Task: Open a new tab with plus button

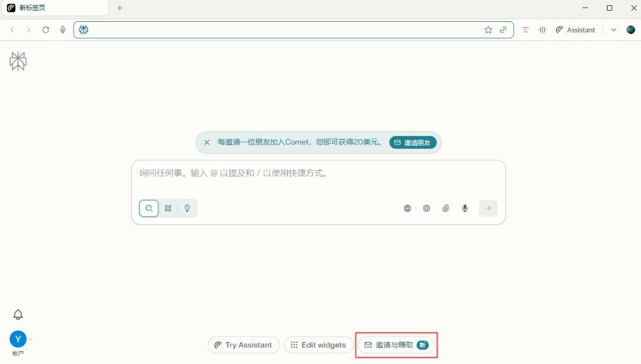Action: [119, 8]
